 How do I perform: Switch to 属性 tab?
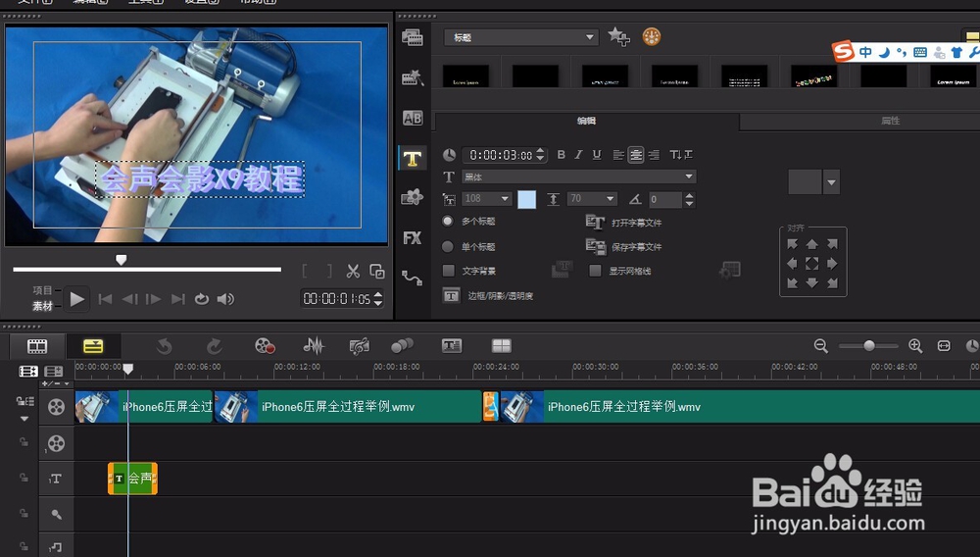coord(890,121)
